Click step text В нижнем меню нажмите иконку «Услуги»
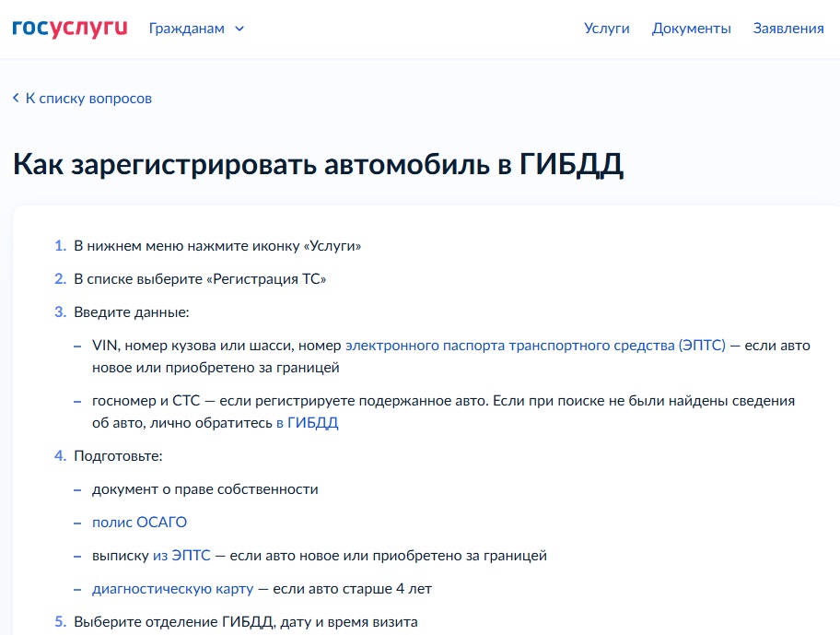This screenshot has width=840, height=635. point(217,246)
